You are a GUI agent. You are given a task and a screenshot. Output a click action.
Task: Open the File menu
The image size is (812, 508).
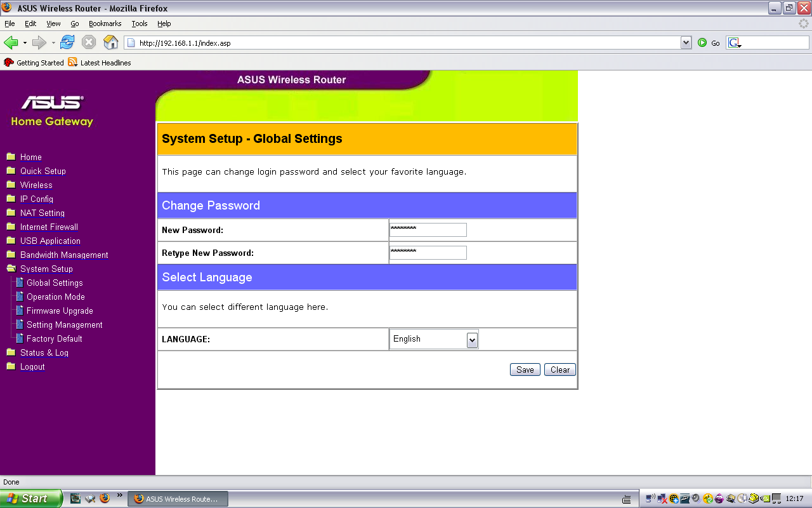10,23
